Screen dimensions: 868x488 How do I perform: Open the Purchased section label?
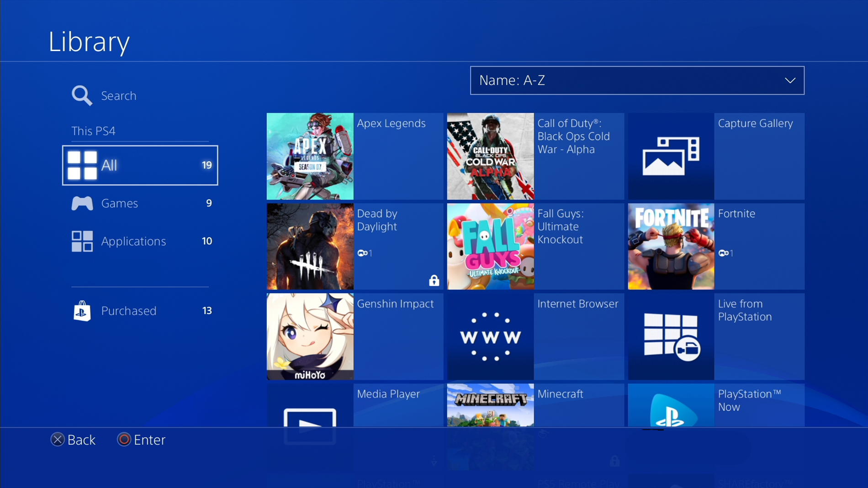pyautogui.click(x=129, y=311)
